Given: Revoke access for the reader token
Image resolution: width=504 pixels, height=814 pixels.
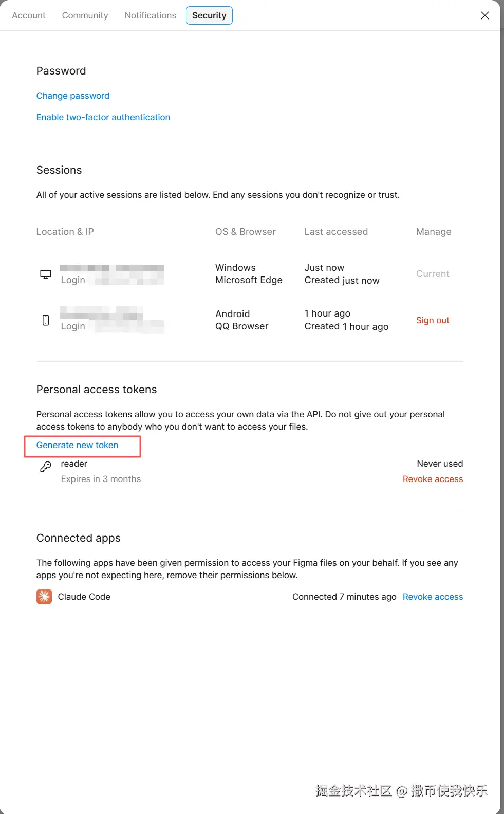Looking at the screenshot, I should [433, 479].
